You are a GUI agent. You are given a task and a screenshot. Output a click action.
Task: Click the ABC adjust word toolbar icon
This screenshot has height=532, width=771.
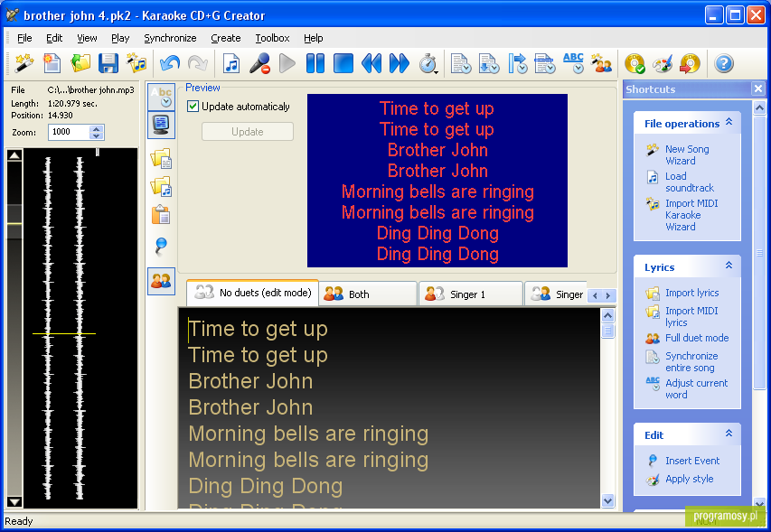[573, 63]
